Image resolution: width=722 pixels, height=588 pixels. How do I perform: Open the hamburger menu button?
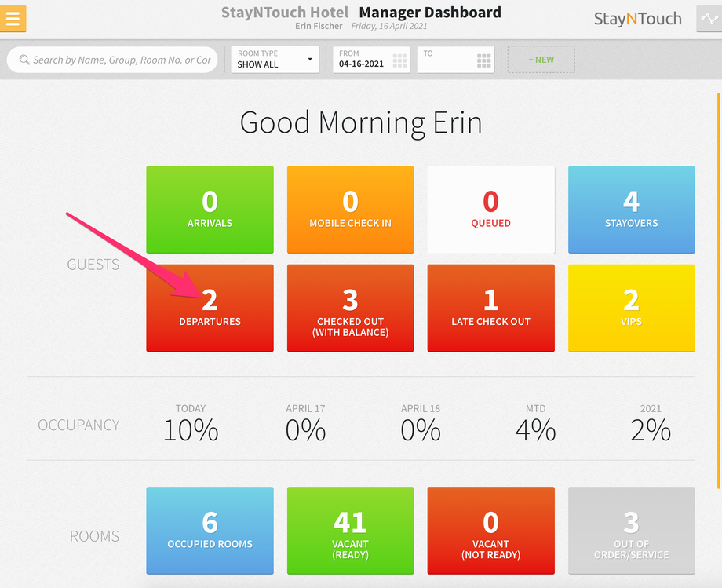(x=13, y=18)
